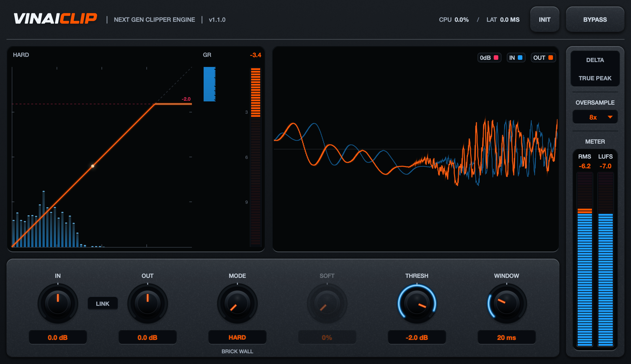Click the MODE knob
Screen dimensions: 631x364
tap(237, 303)
